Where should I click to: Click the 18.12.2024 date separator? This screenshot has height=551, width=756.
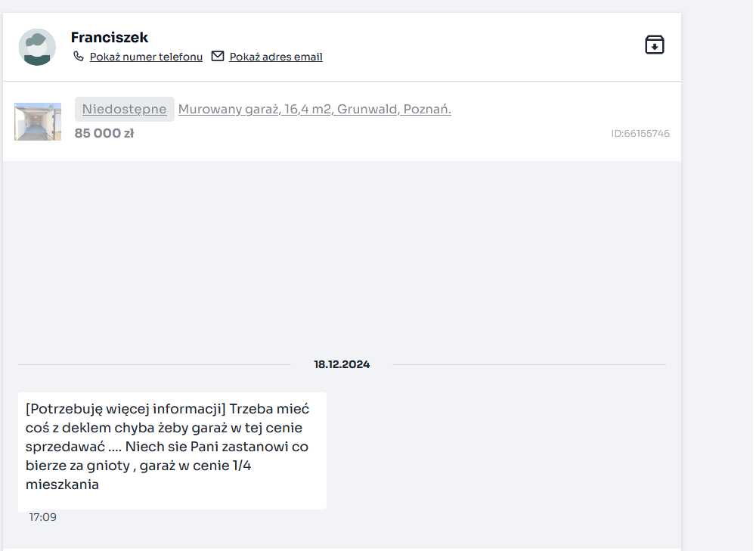[x=342, y=364]
